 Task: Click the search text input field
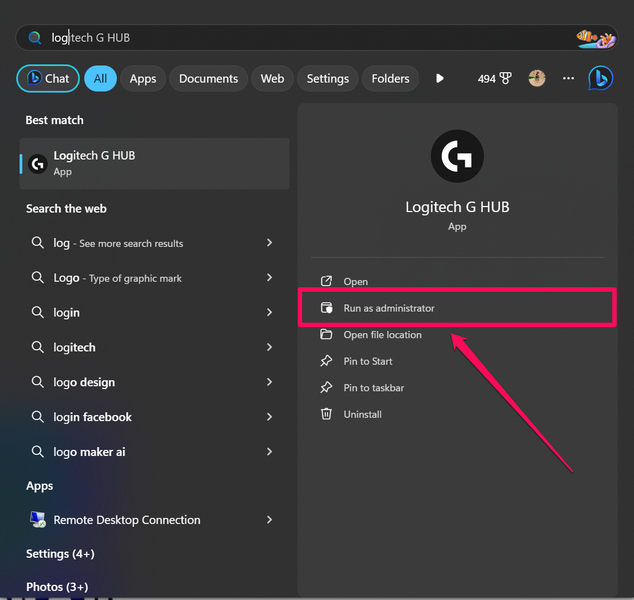point(300,37)
